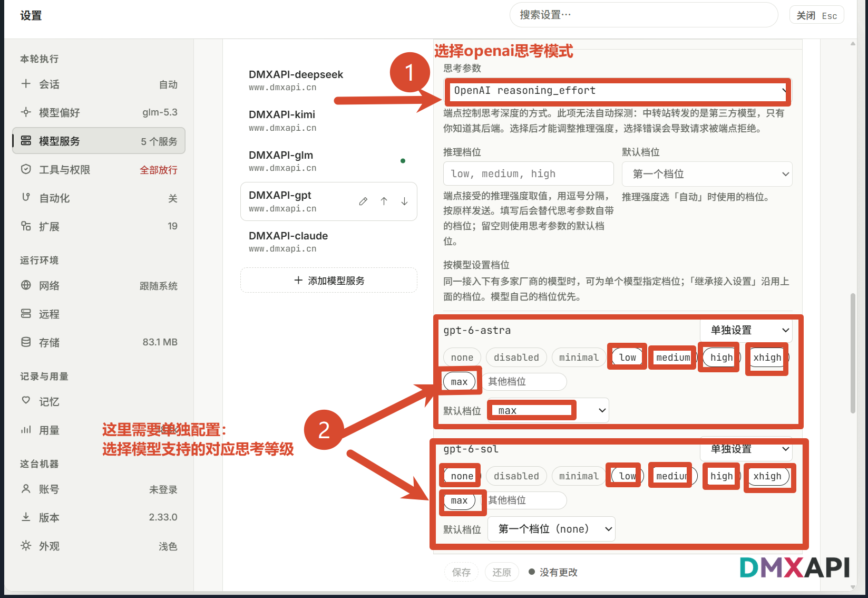This screenshot has height=598, width=868.
Task: Open the DMXAPI-kimi service entry
Action: point(328,121)
